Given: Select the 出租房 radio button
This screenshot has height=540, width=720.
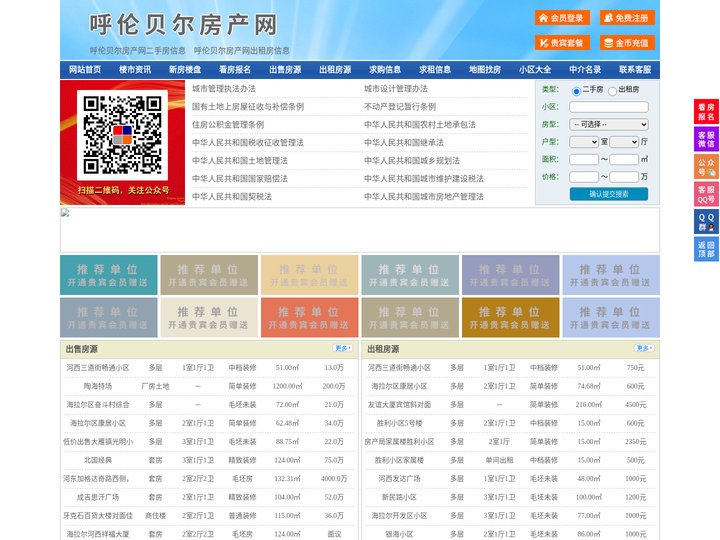Looking at the screenshot, I should click(x=612, y=91).
